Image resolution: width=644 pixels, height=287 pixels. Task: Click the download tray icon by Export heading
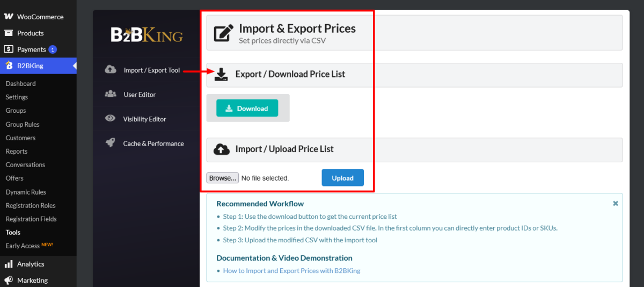(x=221, y=74)
